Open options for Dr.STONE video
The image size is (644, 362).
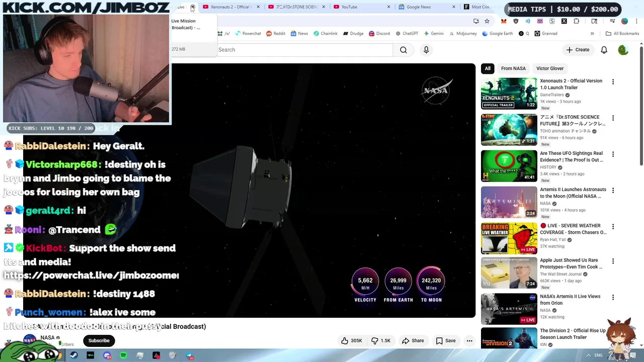click(x=613, y=118)
